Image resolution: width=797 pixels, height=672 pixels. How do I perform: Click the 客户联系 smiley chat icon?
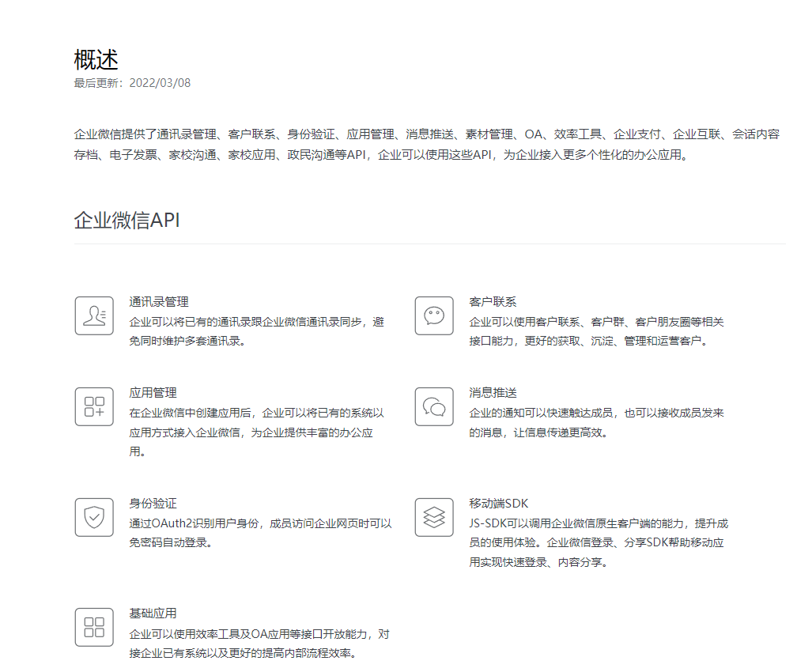[x=434, y=315]
